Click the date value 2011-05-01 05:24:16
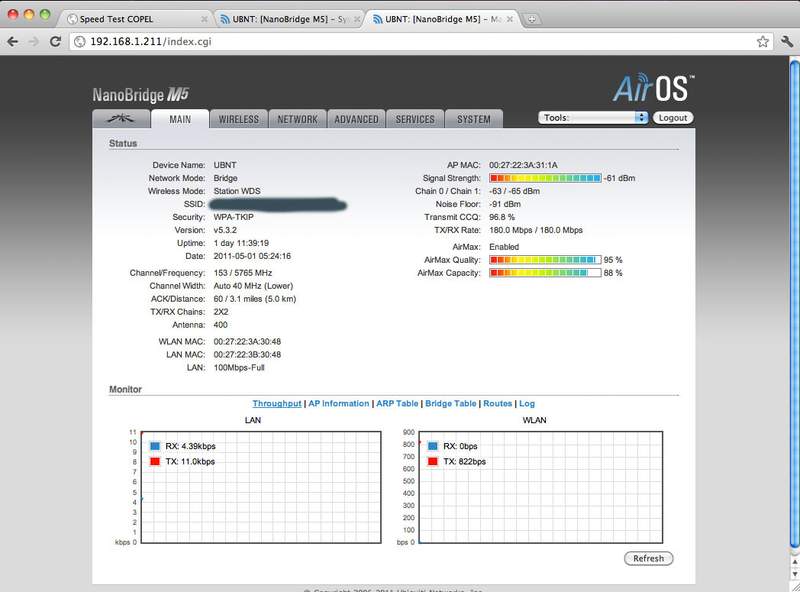The image size is (800, 592). point(252,256)
